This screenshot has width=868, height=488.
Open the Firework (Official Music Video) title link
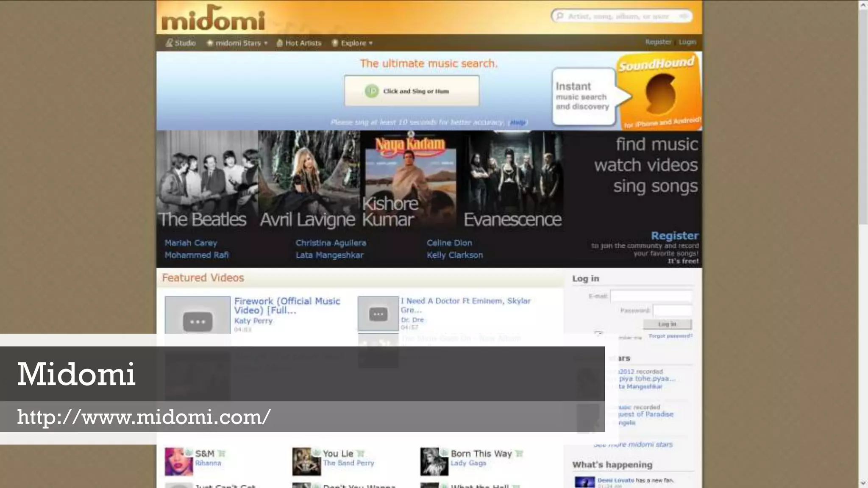pos(287,305)
